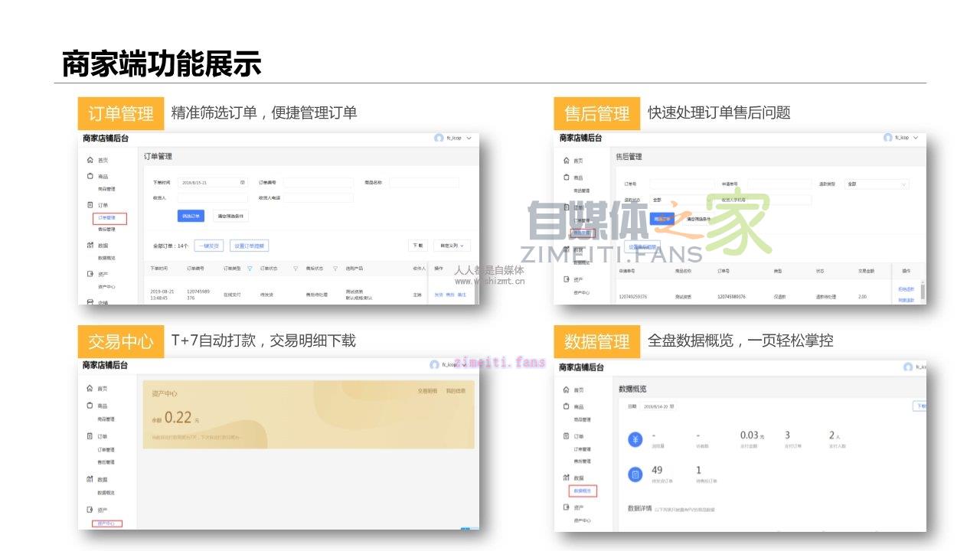
Task: Open the 自定义列 dropdown in order list
Action: pos(452,246)
